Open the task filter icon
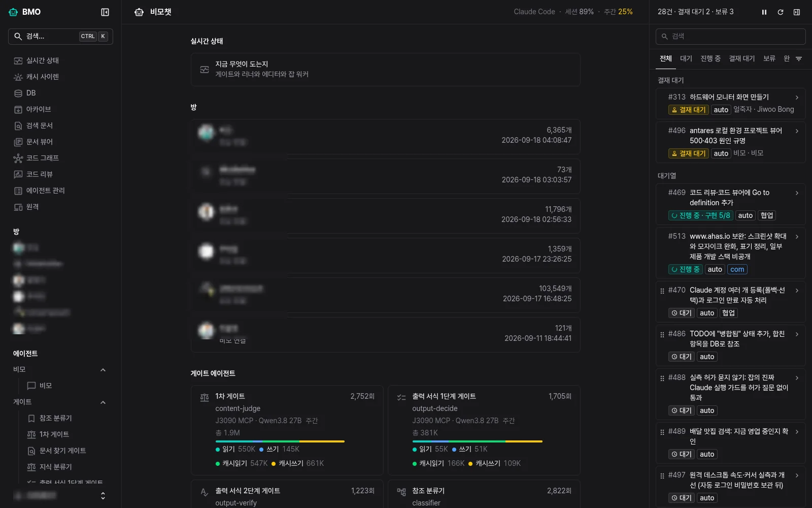 coord(799,59)
